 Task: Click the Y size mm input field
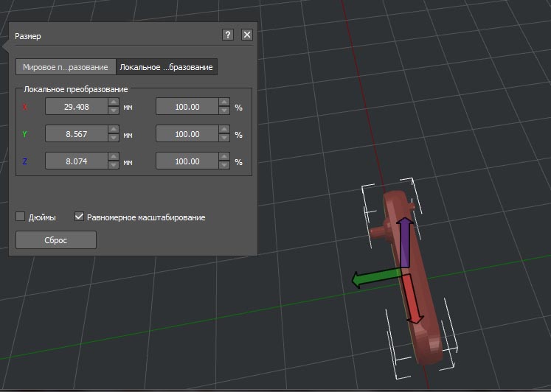(x=76, y=134)
